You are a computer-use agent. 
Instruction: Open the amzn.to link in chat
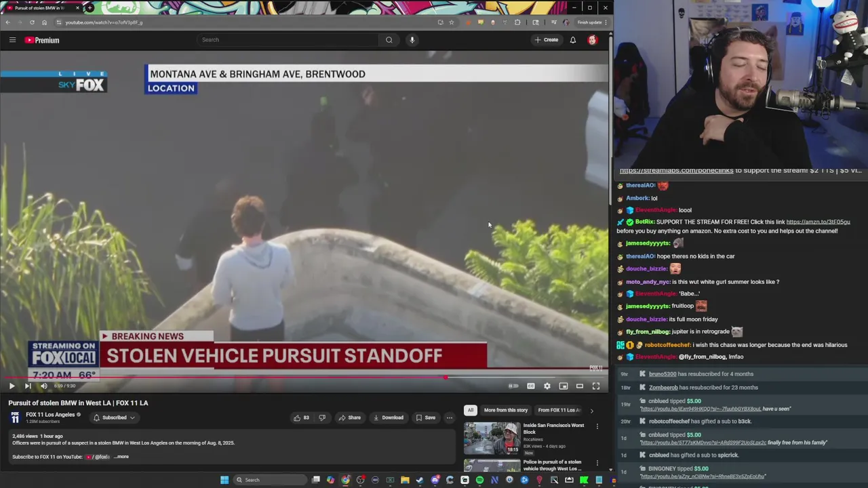[x=818, y=222]
